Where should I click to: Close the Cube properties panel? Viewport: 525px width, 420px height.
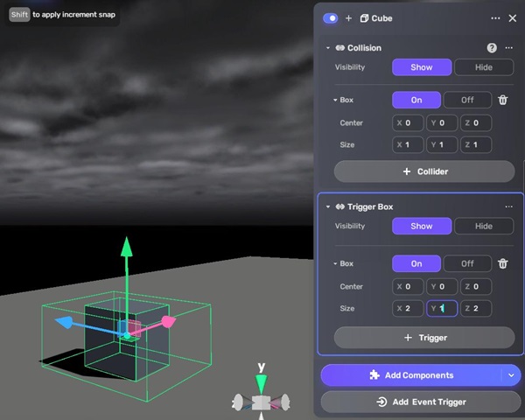513,17
